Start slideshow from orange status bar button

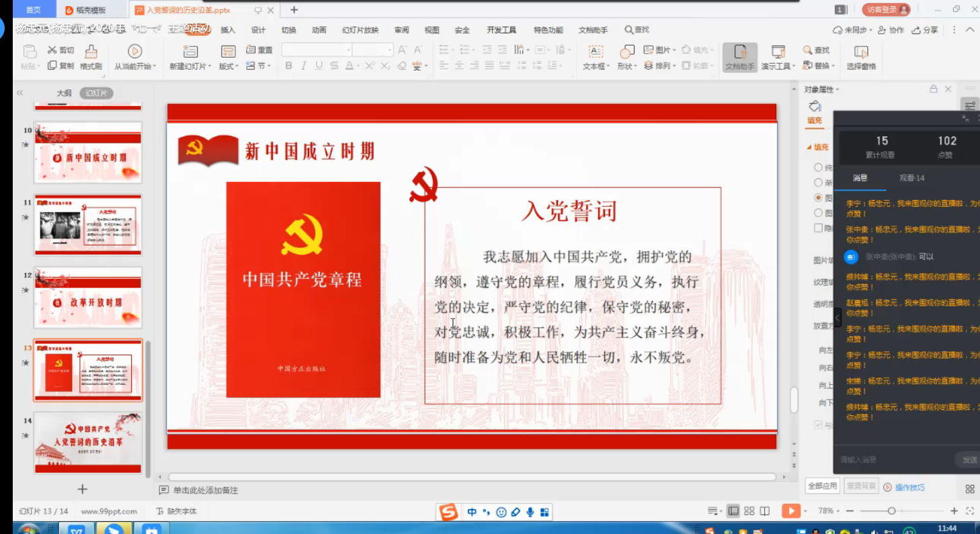(x=791, y=511)
